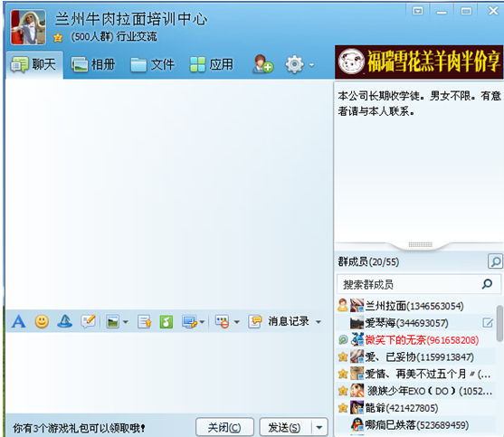Expand the message blocking dropdown arrow
The width and height of the screenshot is (504, 437).
[237, 322]
